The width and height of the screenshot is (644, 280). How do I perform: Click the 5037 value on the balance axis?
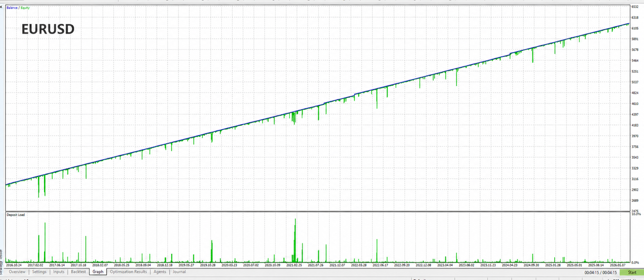[x=635, y=82]
